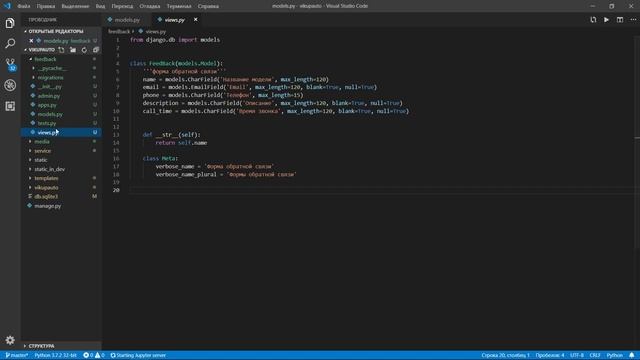Close models.py in open editors list
Image resolution: width=640 pixels, height=360 pixels.
tap(31, 41)
